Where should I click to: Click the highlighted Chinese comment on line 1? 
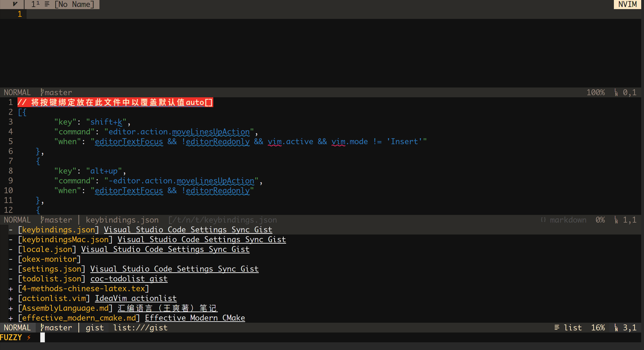coord(115,102)
